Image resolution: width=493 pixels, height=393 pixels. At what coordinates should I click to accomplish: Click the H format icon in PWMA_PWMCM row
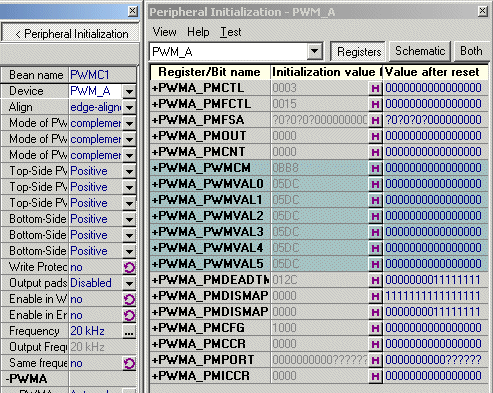375,168
